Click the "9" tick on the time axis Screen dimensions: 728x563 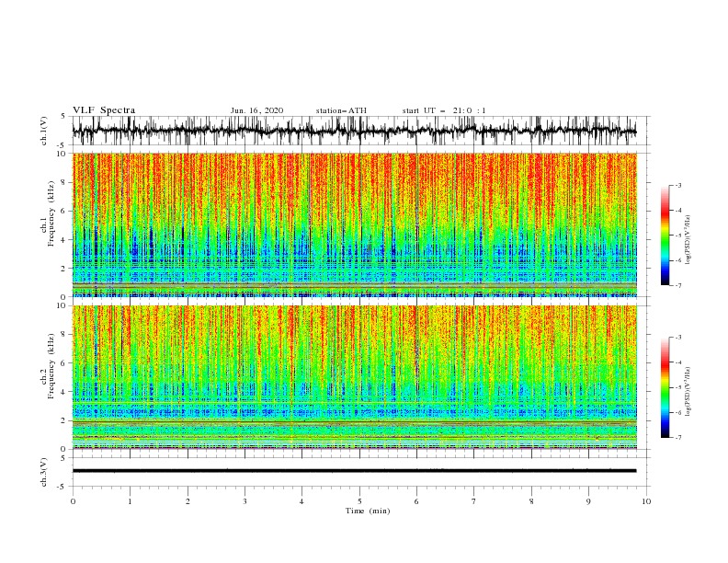pos(588,501)
